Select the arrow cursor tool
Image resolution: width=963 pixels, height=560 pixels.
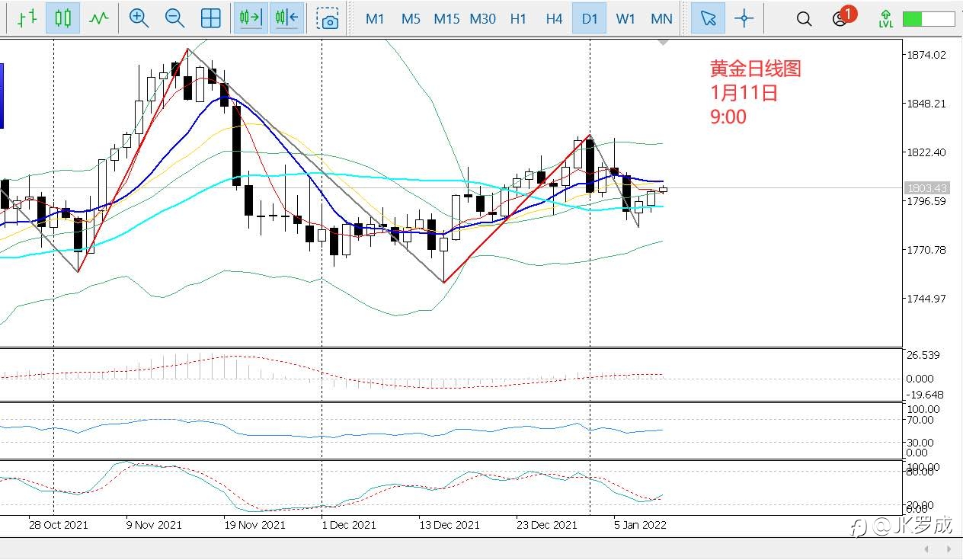[x=708, y=18]
